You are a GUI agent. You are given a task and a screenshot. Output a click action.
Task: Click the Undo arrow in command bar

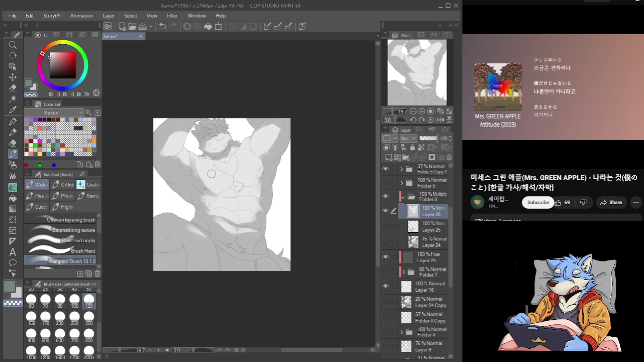162,26
